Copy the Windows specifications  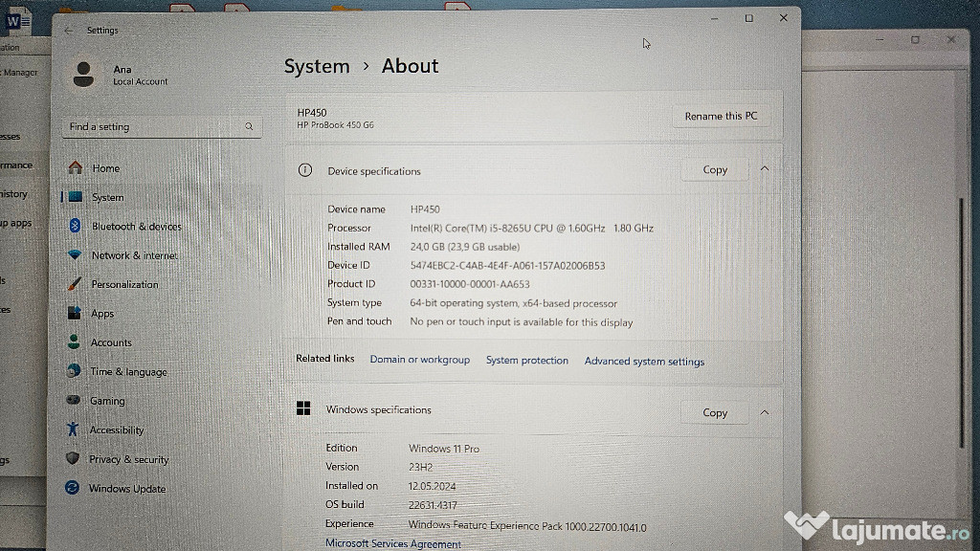[x=714, y=412]
